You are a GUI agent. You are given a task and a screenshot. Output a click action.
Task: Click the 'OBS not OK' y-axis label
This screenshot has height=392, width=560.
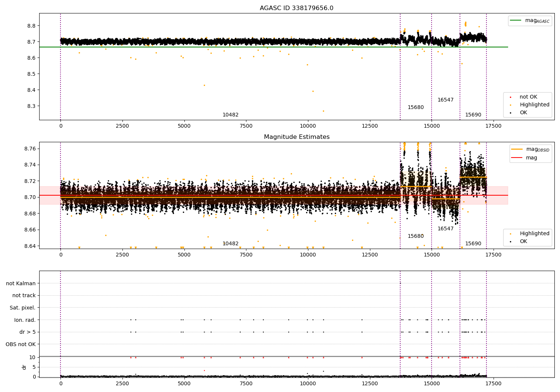[21, 344]
